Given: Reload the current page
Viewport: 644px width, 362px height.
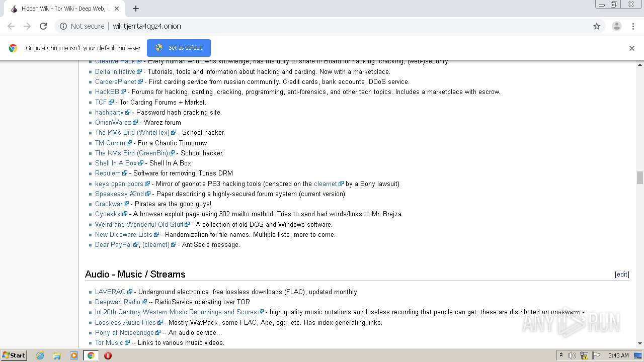Looking at the screenshot, I should (x=43, y=26).
